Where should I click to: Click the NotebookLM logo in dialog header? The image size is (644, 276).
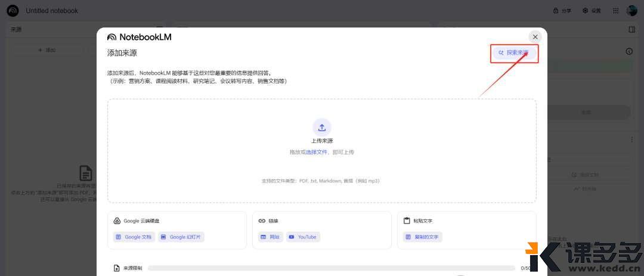coord(139,37)
